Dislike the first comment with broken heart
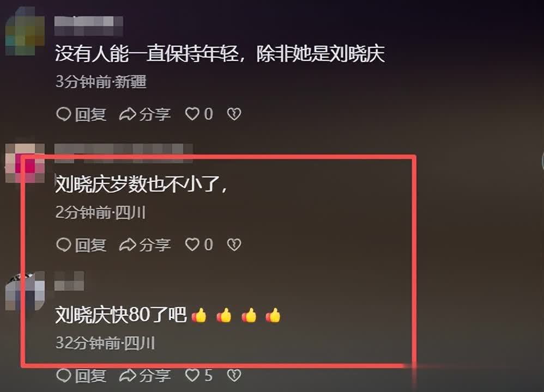 point(234,114)
